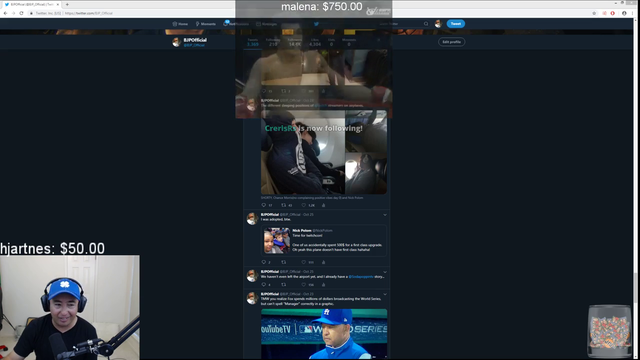Click the search magnifier icon
The height and width of the screenshot is (360, 640).
[426, 24]
